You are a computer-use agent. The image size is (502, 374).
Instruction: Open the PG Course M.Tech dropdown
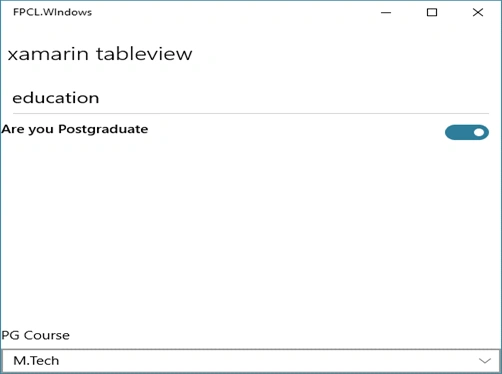click(x=251, y=361)
